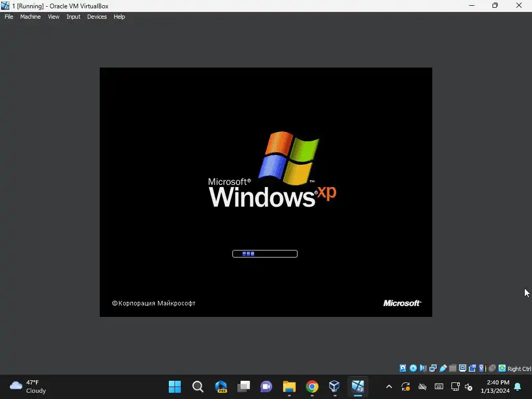The width and height of the screenshot is (532, 399).
Task: Open File Explorer from taskbar
Action: coord(289,387)
